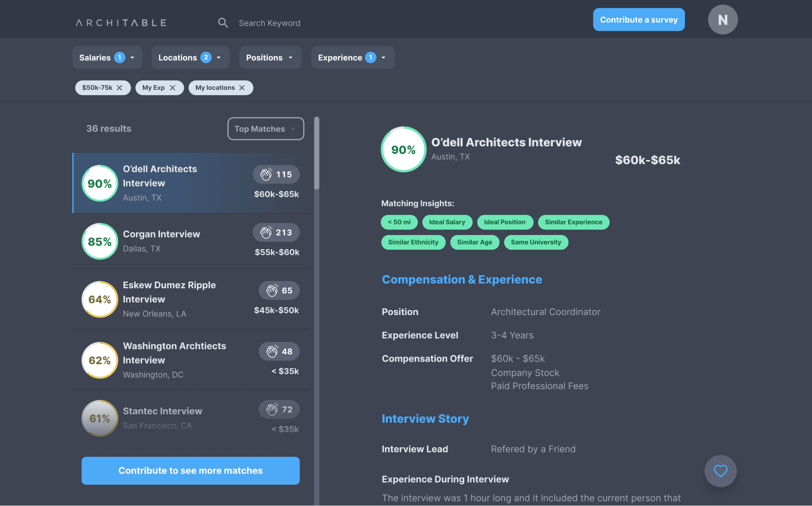This screenshot has width=812, height=506.
Task: Click the clap count 115 on O'dell
Action: [x=276, y=174]
